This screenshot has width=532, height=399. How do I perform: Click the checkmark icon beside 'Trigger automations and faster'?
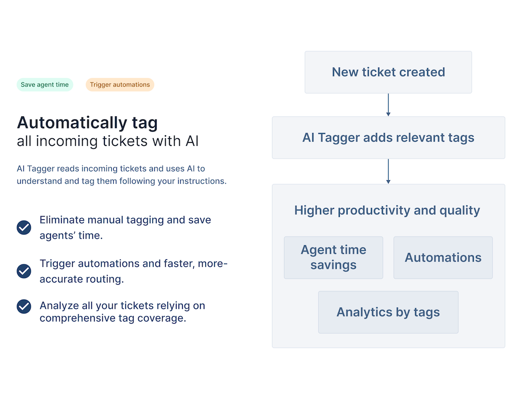pyautogui.click(x=24, y=271)
